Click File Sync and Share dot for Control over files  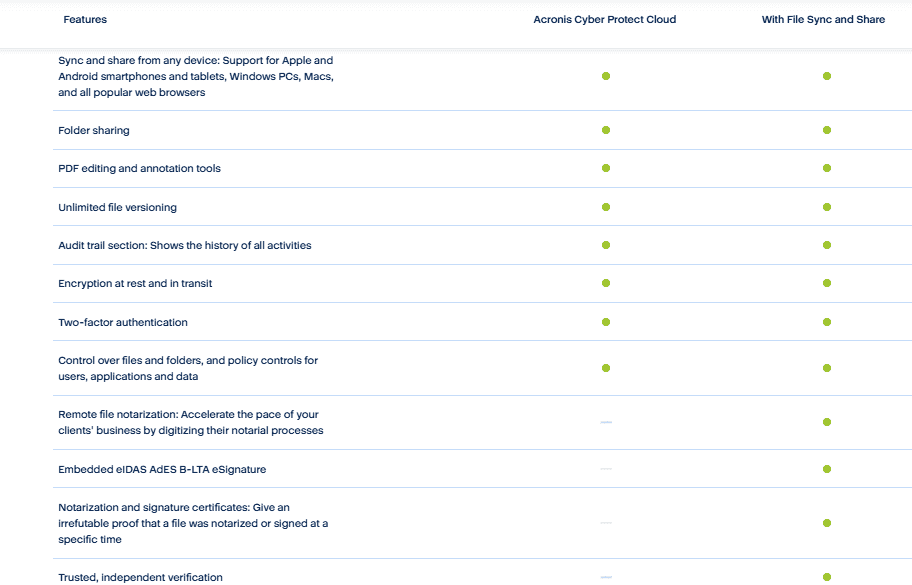coord(827,368)
